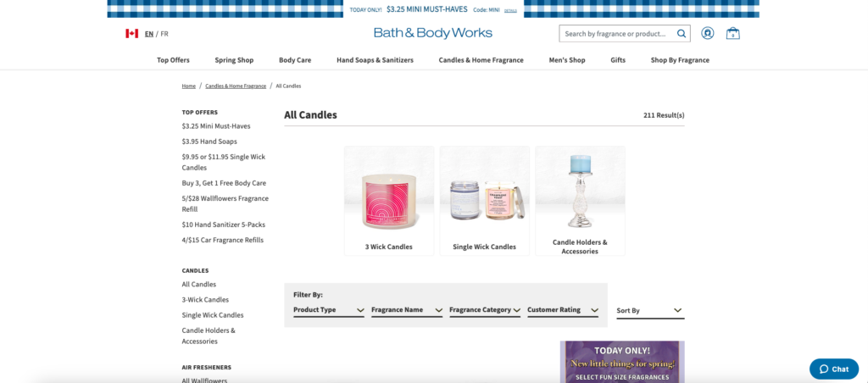Image resolution: width=868 pixels, height=383 pixels.
Task: Go to $3.95 Hand Soaps offer
Action: pyautogui.click(x=209, y=142)
